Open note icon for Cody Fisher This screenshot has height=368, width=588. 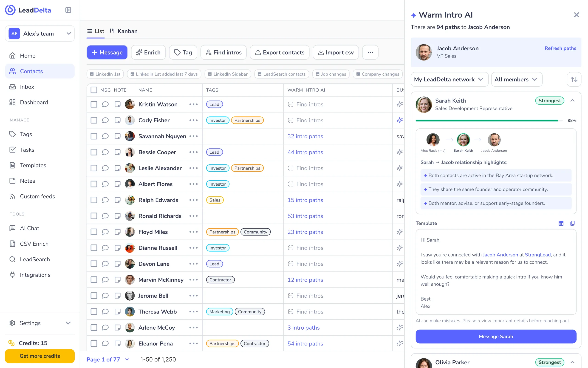(118, 120)
